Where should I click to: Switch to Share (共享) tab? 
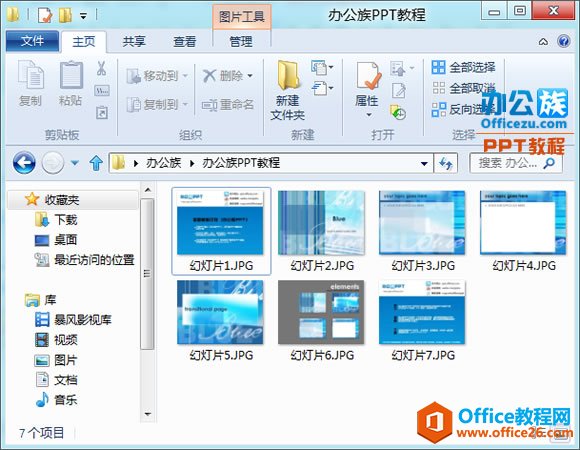click(x=134, y=41)
